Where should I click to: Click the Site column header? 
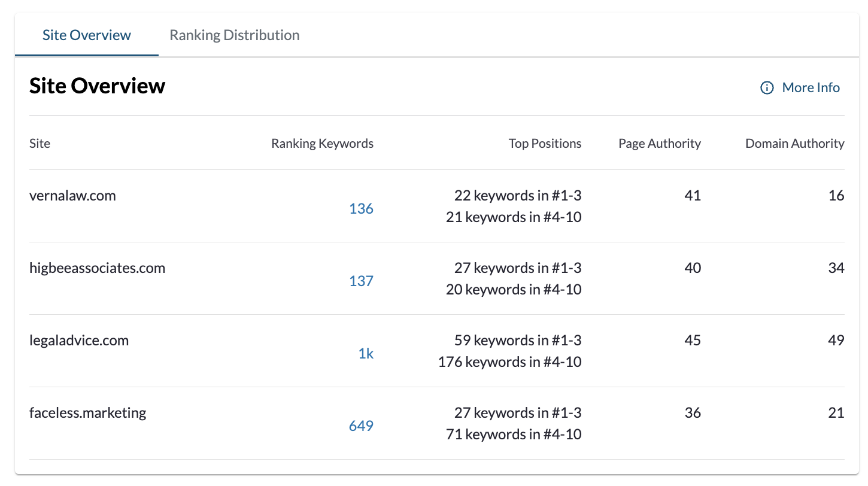point(40,144)
